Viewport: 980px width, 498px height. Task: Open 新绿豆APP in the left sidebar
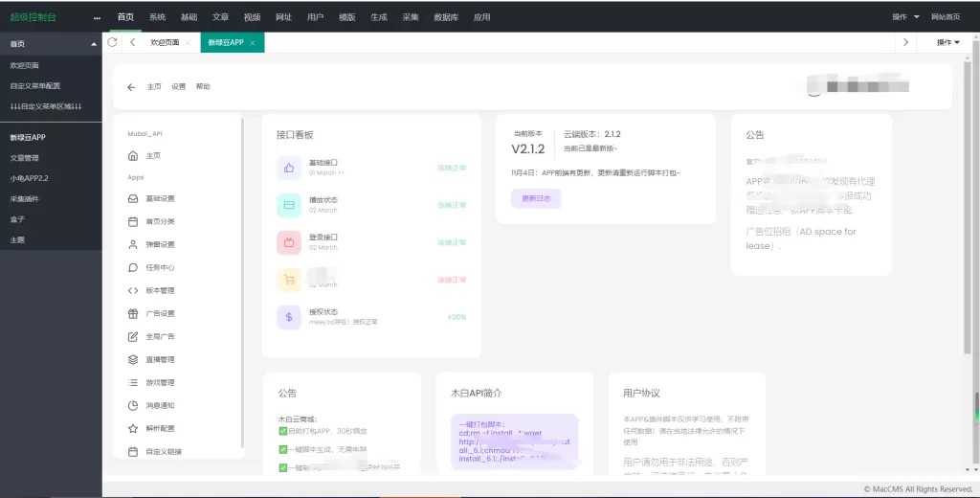pos(28,137)
